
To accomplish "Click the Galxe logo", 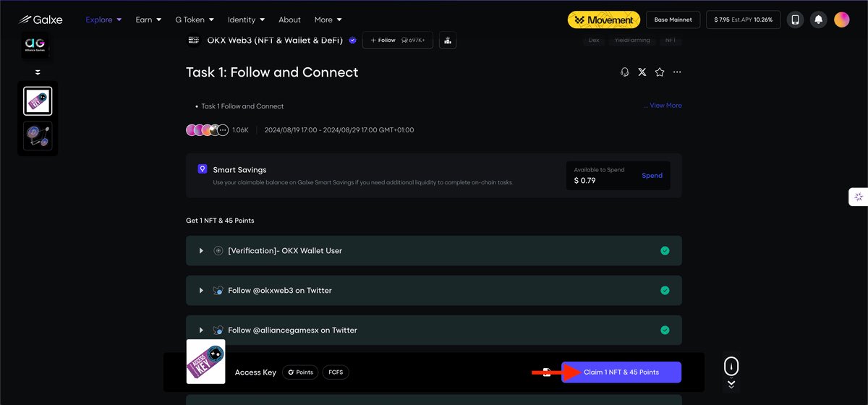I will click(x=41, y=20).
